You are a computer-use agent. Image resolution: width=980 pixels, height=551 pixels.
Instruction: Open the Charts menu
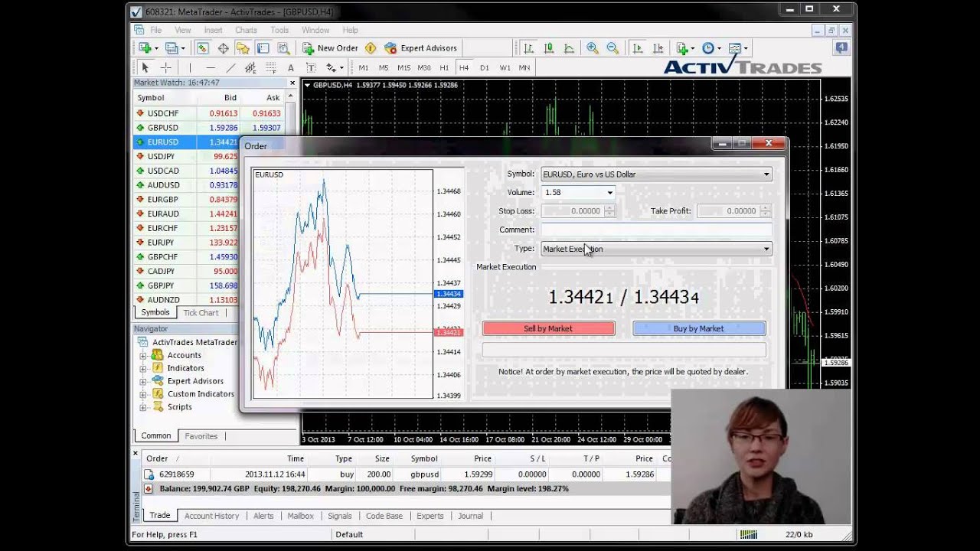tap(246, 30)
